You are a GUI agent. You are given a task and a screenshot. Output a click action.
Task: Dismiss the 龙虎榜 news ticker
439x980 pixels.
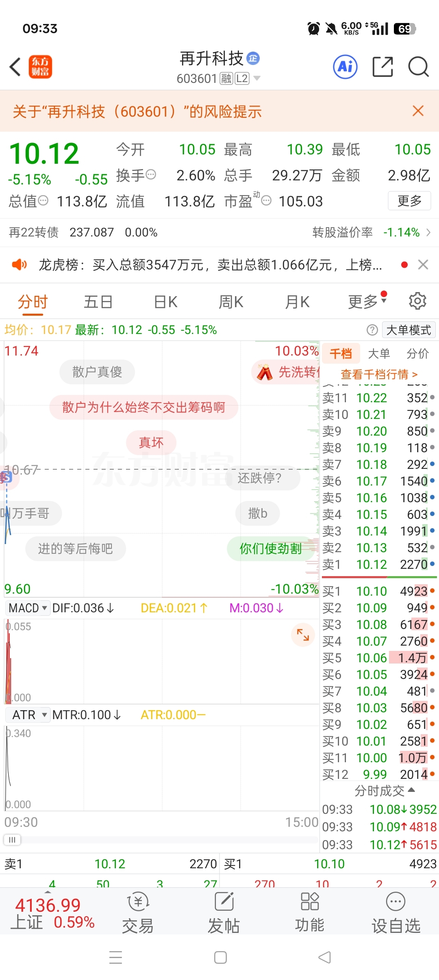(423, 265)
